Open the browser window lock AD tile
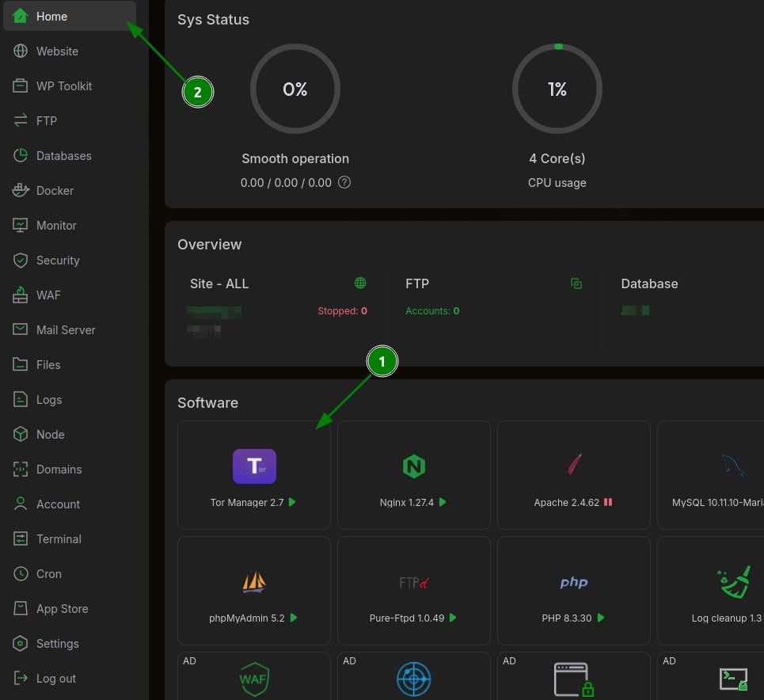The width and height of the screenshot is (764, 700). pyautogui.click(x=573, y=679)
